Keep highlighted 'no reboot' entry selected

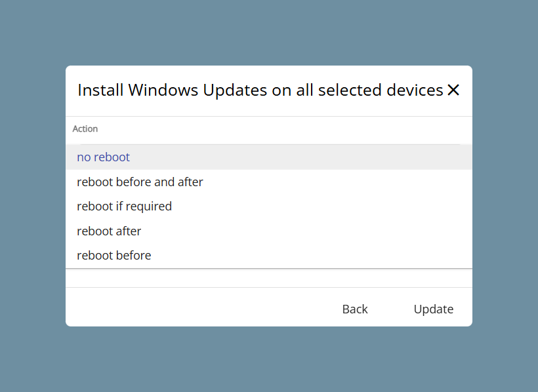(x=269, y=157)
